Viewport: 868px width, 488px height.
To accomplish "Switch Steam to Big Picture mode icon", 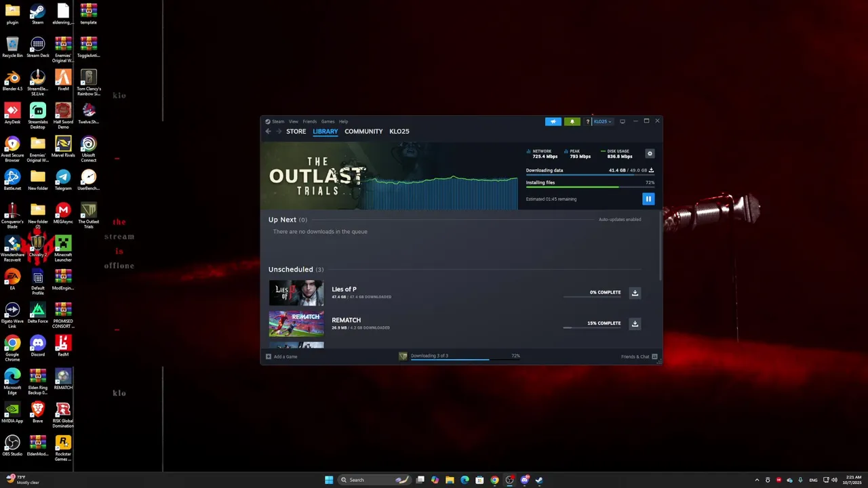I will pos(623,122).
